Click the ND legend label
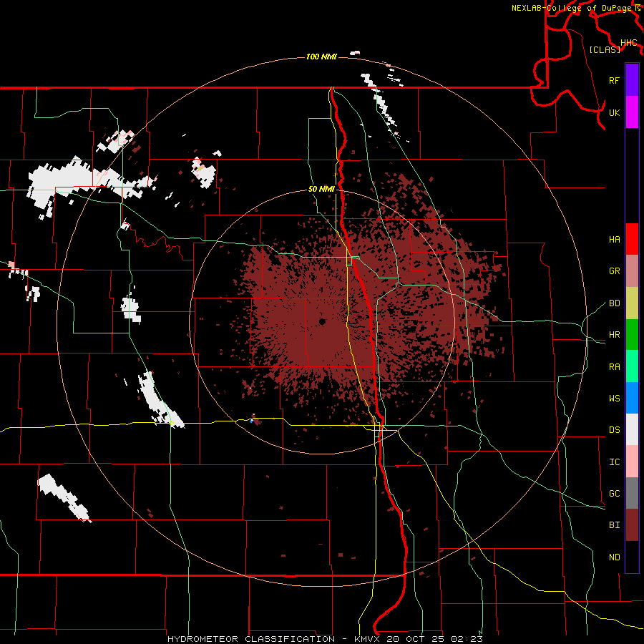 tap(614, 557)
